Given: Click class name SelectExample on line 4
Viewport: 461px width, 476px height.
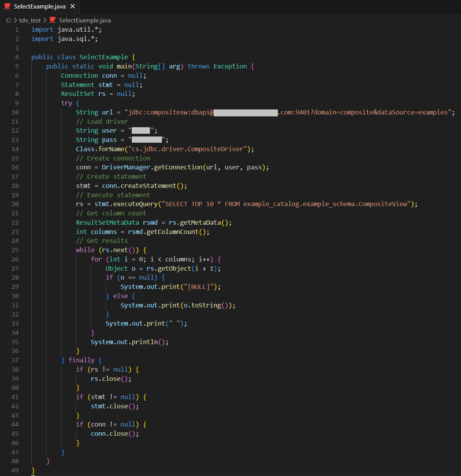Looking at the screenshot, I should 104,57.
